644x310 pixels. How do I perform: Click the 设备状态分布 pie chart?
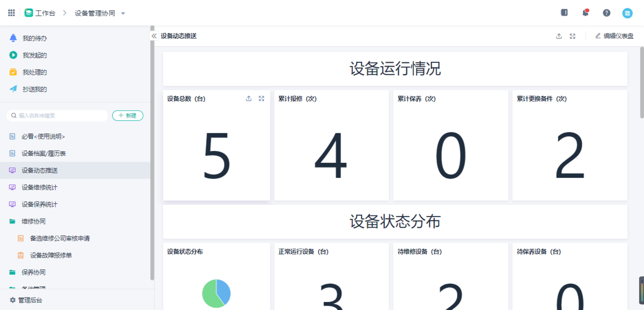216,293
